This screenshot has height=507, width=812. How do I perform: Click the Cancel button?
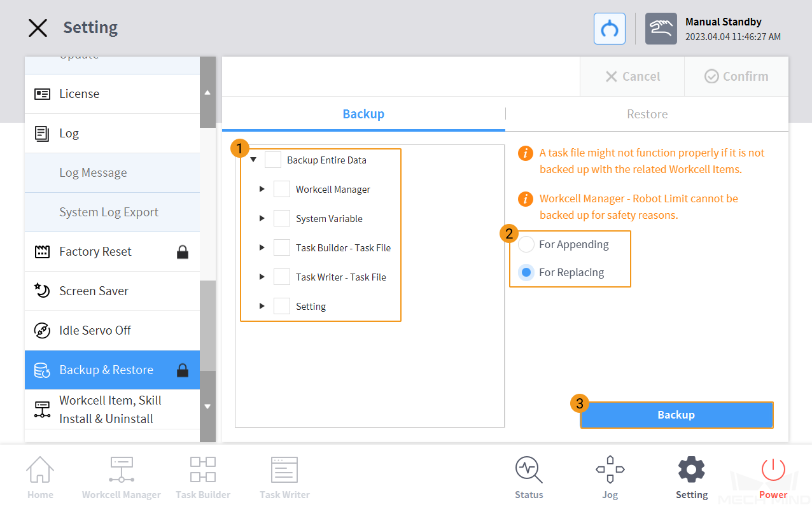coord(632,76)
